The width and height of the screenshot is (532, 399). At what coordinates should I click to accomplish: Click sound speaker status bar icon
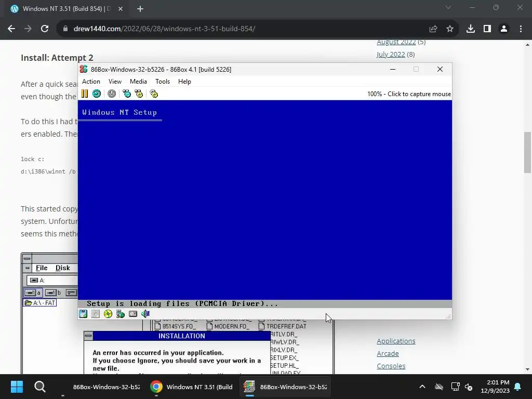(145, 314)
